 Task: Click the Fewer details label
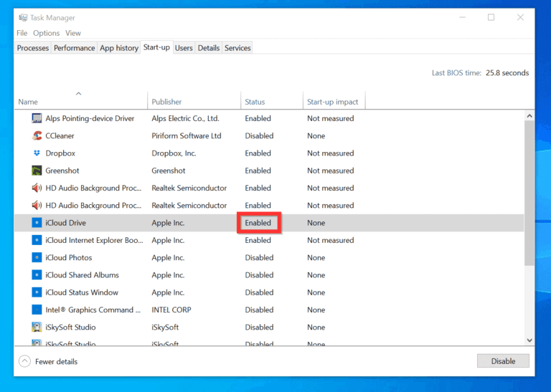coord(56,361)
